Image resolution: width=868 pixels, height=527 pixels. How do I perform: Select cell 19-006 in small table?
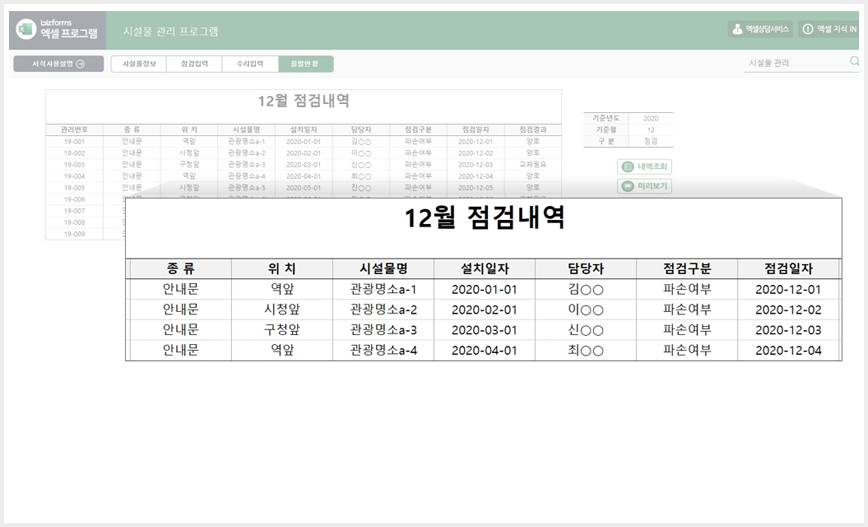click(74, 199)
